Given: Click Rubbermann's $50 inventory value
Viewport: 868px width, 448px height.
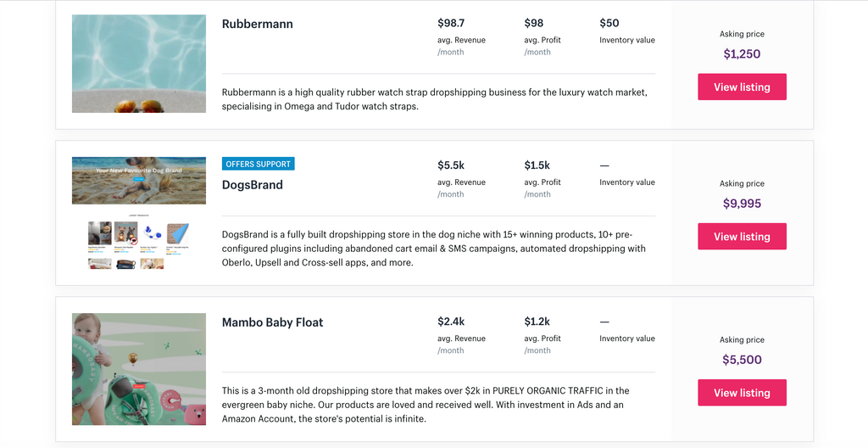Looking at the screenshot, I should (x=609, y=23).
